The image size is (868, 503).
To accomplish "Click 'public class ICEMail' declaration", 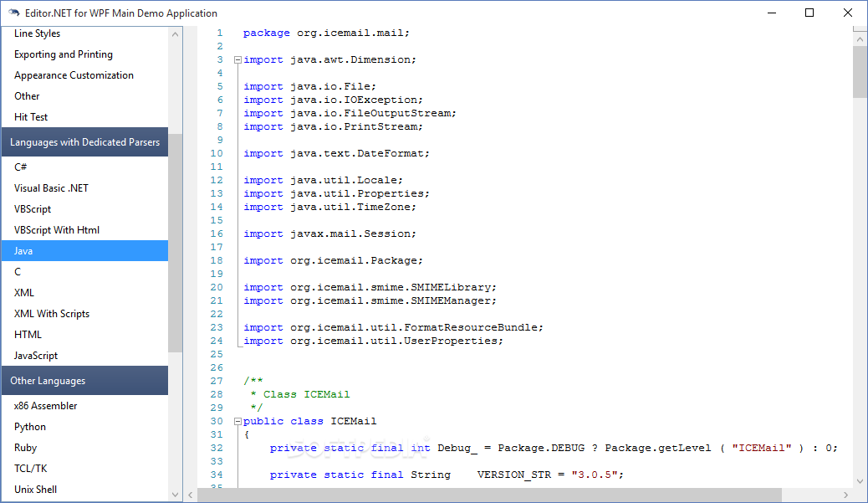I will [309, 422].
